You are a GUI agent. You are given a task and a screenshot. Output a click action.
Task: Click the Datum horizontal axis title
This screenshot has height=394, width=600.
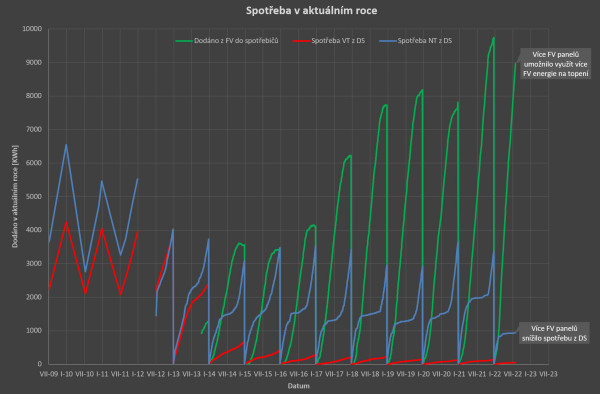(298, 386)
